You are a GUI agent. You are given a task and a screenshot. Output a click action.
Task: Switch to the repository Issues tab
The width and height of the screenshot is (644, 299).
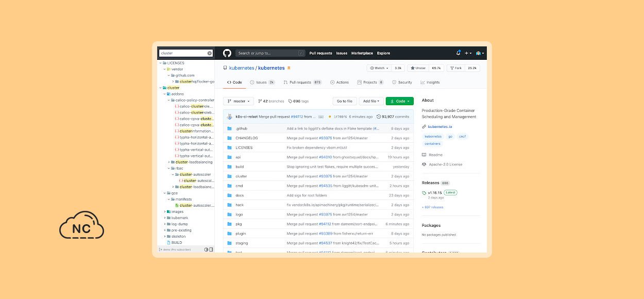point(262,82)
